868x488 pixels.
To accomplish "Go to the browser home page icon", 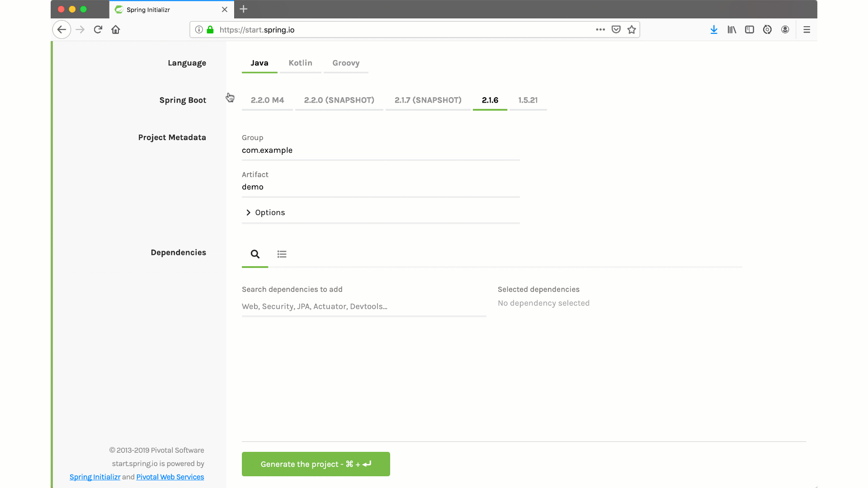I will (x=116, y=30).
